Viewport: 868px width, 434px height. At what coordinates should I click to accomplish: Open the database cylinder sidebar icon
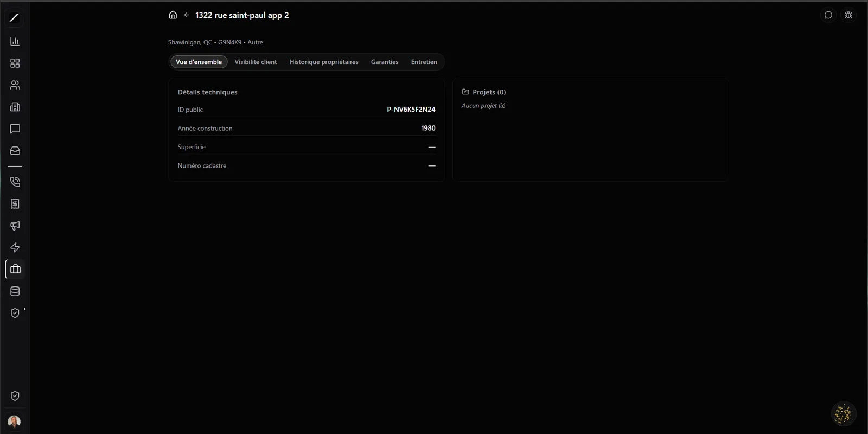point(15,291)
